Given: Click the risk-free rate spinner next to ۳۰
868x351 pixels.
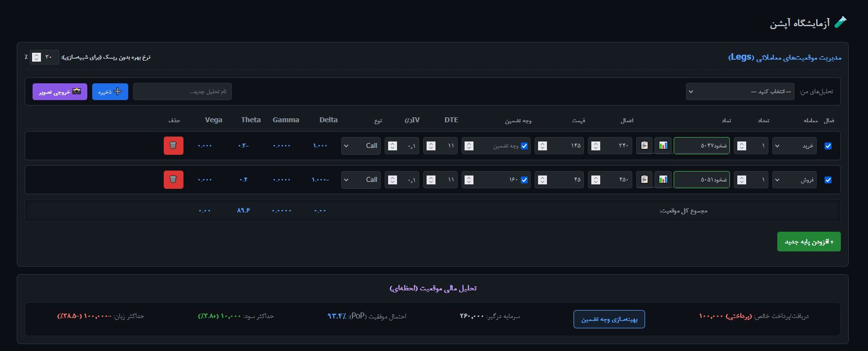Looking at the screenshot, I should (x=36, y=57).
